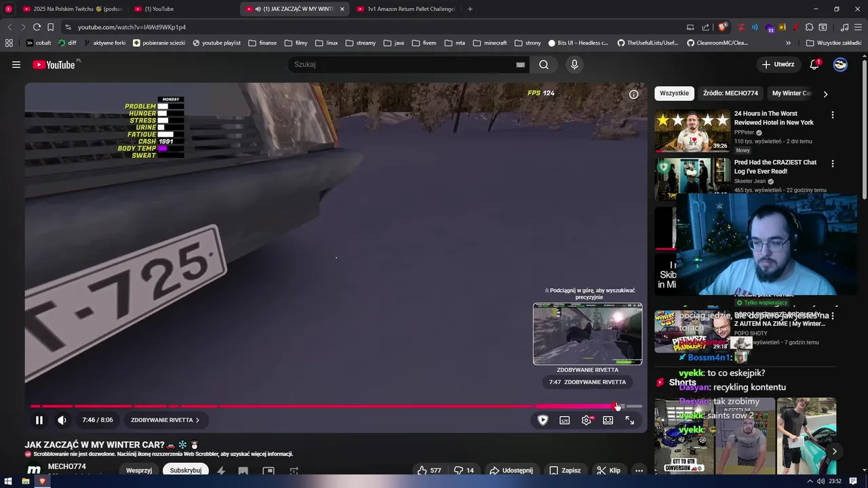
Task: Open the media control music note icon
Action: click(844, 27)
